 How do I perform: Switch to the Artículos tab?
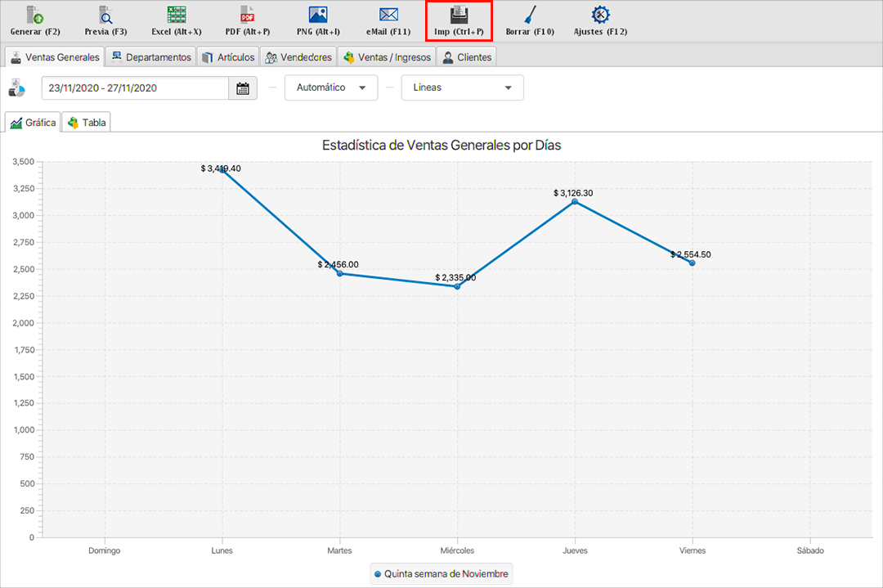point(228,57)
